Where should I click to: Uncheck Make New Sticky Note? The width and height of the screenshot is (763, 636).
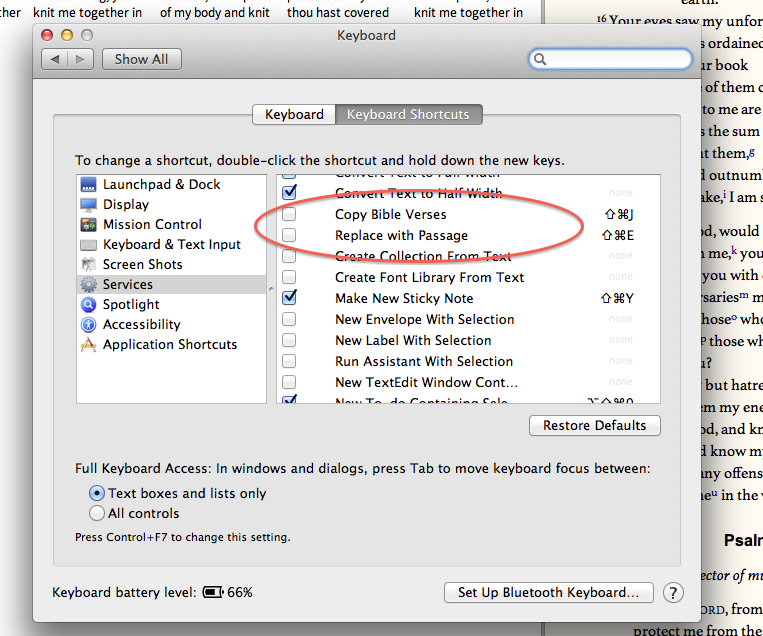pyautogui.click(x=289, y=297)
